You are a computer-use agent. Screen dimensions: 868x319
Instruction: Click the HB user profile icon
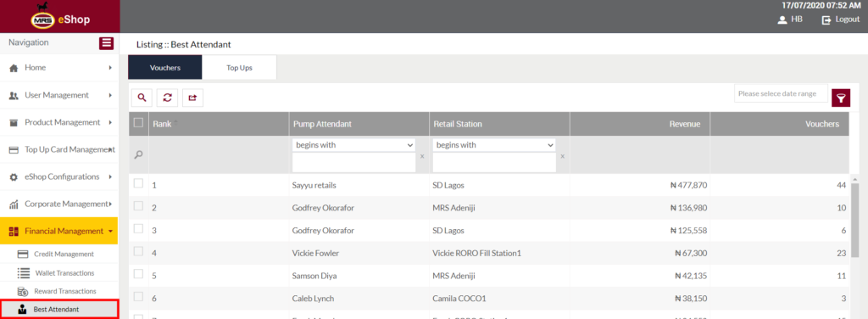tap(782, 20)
